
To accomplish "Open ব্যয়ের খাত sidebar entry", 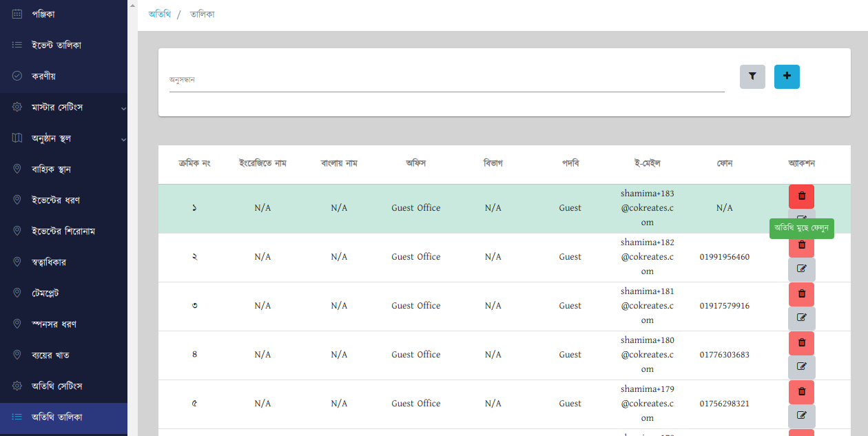I will pos(63,355).
